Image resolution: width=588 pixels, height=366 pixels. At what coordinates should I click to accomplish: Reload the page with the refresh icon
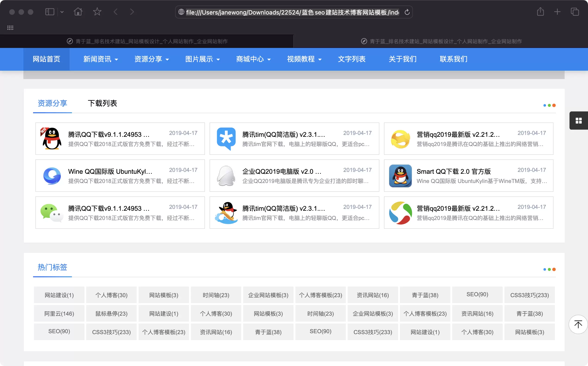[x=407, y=12]
